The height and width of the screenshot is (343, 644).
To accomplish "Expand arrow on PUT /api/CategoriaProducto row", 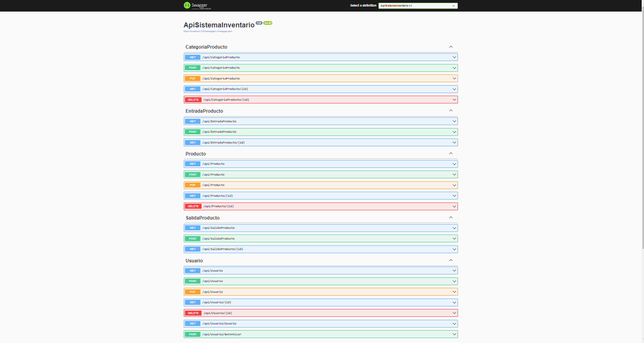I will pos(454,78).
